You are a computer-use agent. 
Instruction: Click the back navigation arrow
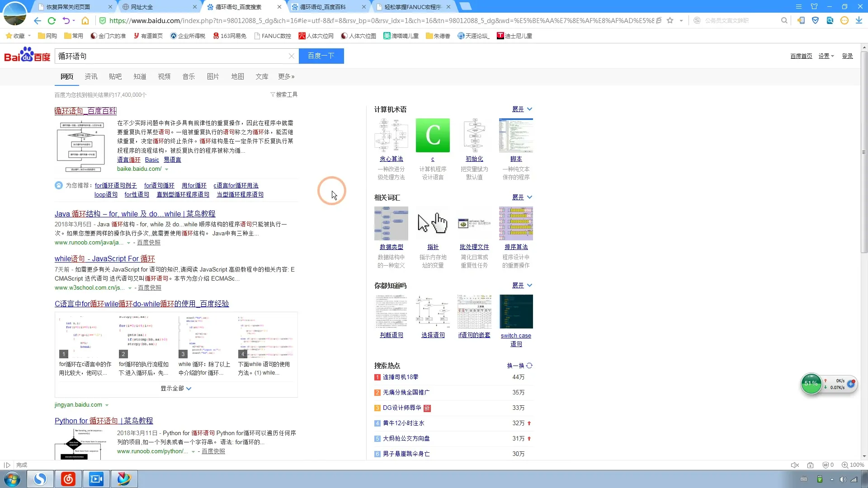(38, 20)
